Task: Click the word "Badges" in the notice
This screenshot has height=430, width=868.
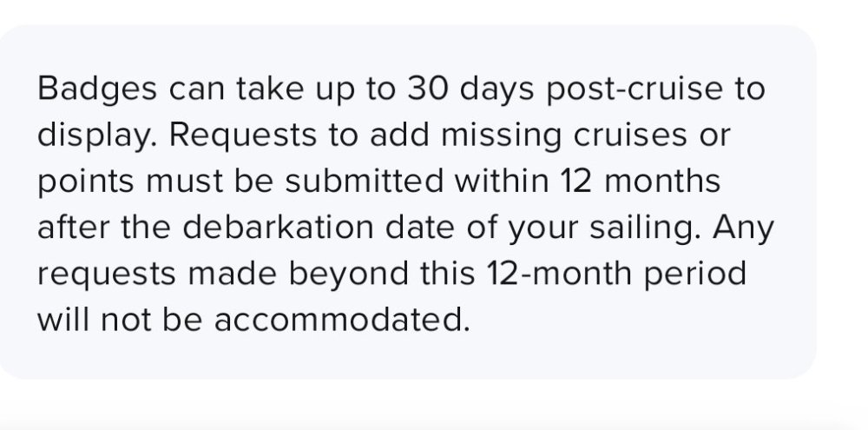Action: (97, 89)
